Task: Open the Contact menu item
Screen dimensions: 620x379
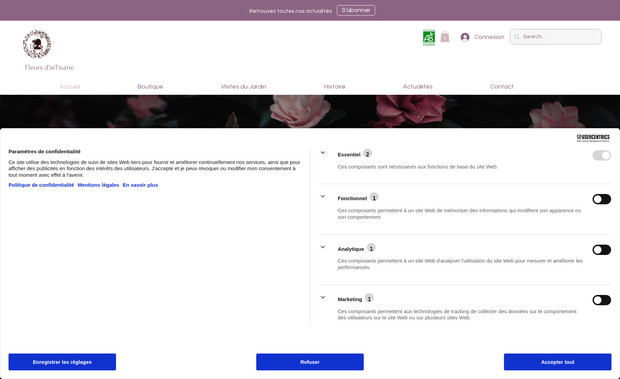Action: [501, 87]
